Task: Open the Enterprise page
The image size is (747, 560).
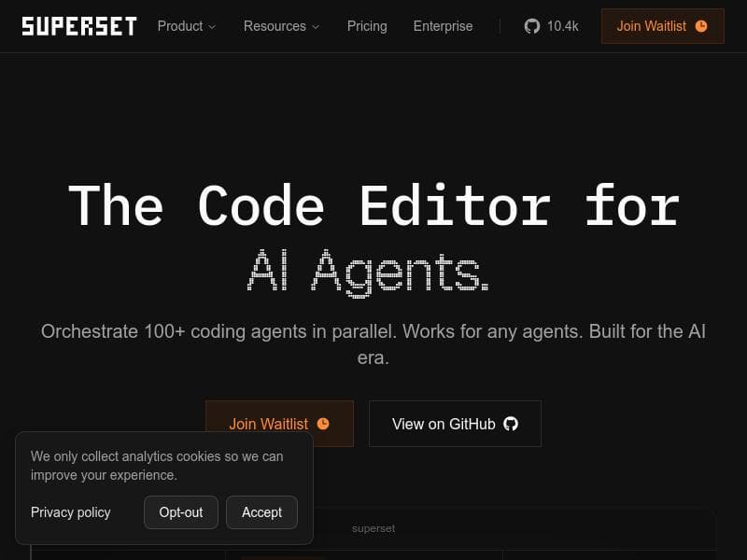Action: tap(443, 26)
